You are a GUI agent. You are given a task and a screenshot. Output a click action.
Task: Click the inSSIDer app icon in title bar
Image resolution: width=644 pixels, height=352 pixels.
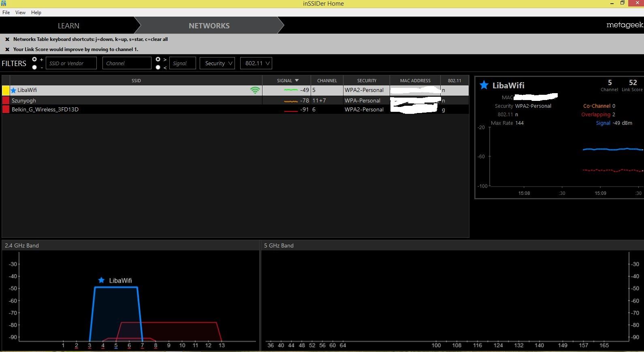[x=3, y=3]
